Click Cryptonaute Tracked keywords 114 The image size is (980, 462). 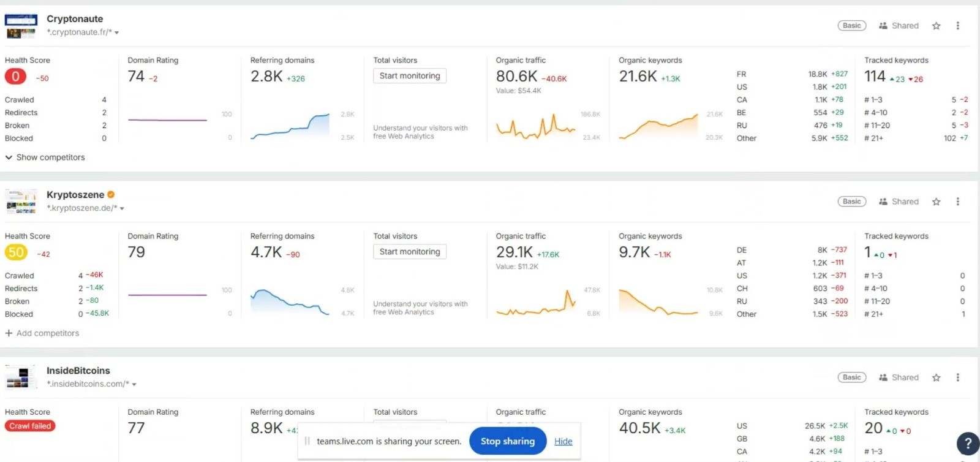click(875, 76)
